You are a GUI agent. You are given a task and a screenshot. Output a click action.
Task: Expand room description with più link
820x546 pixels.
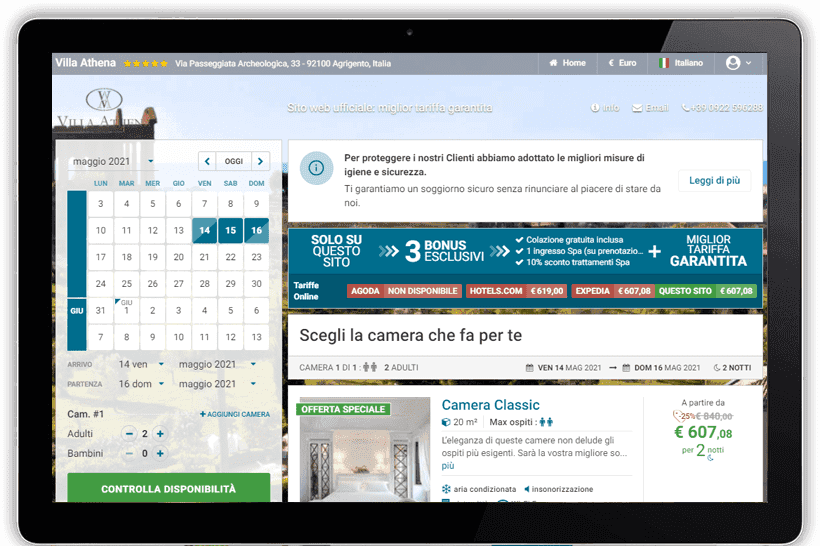pyautogui.click(x=448, y=466)
